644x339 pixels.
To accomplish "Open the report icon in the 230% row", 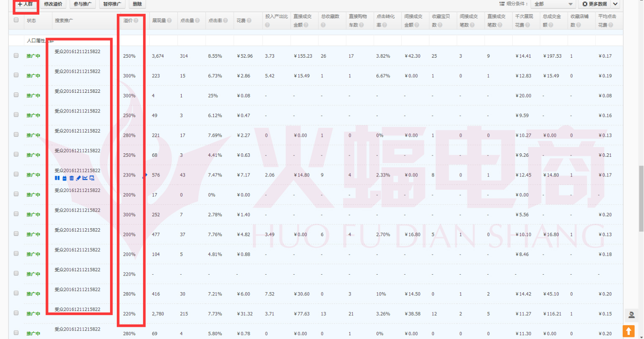I will 92,178.
